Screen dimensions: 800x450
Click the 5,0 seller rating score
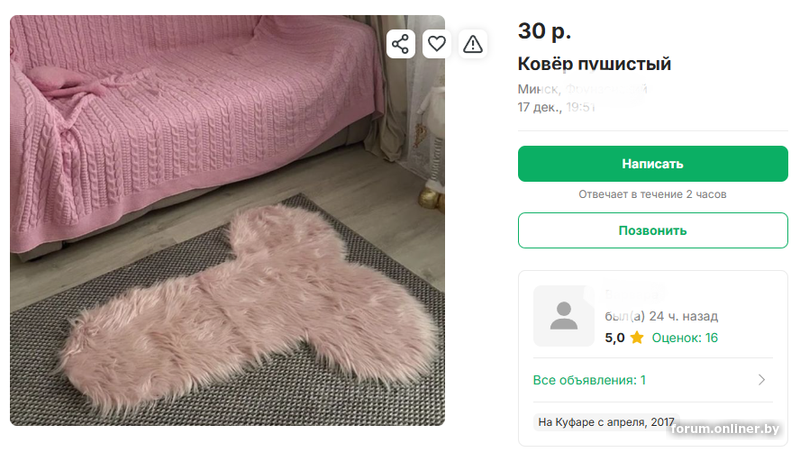pyautogui.click(x=615, y=338)
